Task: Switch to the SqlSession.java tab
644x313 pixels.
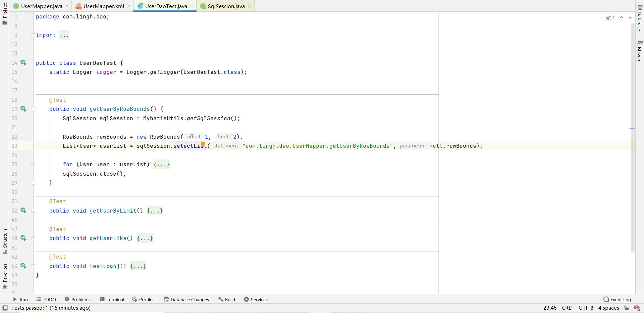Action: point(226,6)
